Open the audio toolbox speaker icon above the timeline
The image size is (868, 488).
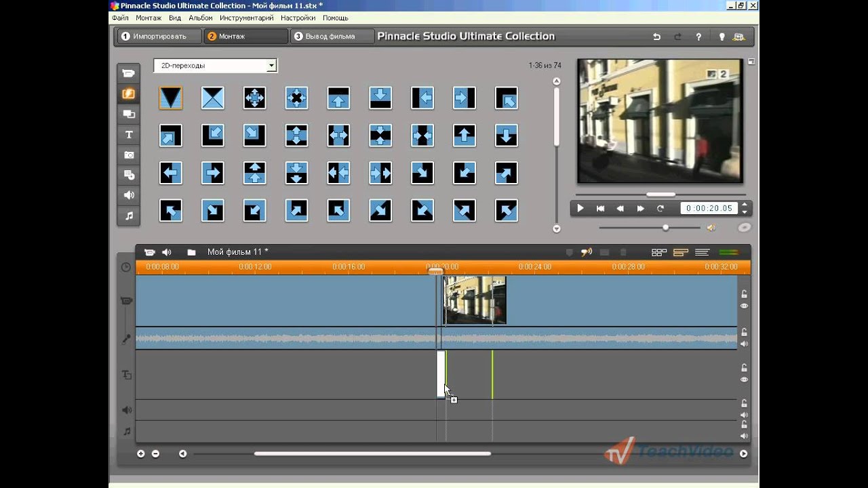pyautogui.click(x=167, y=252)
